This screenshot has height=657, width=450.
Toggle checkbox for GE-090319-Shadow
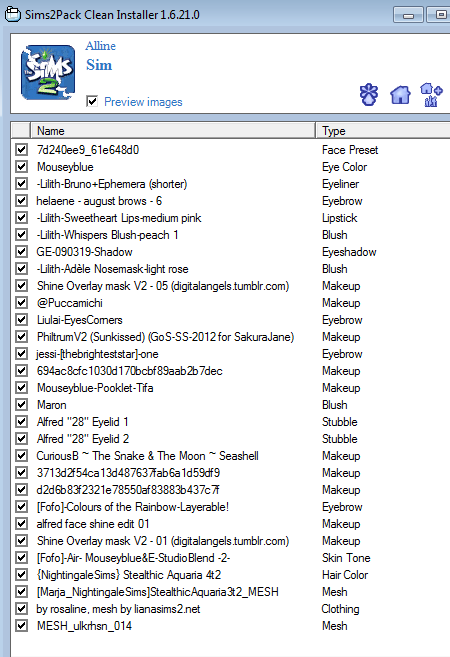21,251
